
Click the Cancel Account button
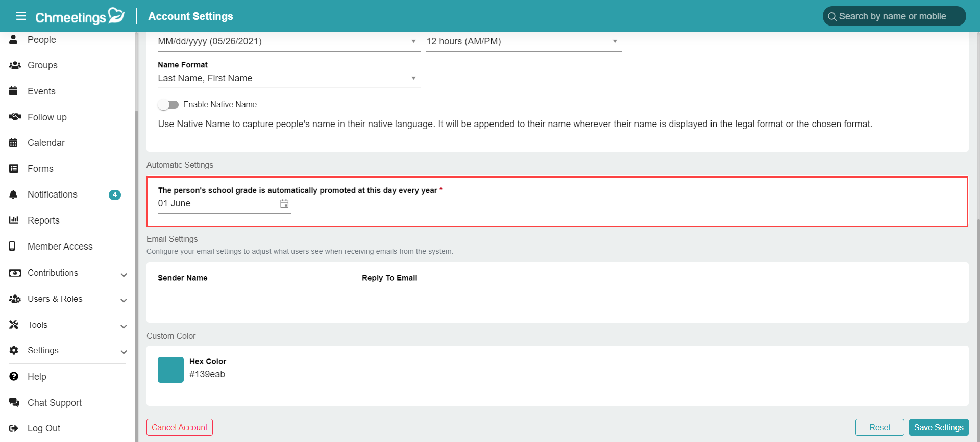180,427
